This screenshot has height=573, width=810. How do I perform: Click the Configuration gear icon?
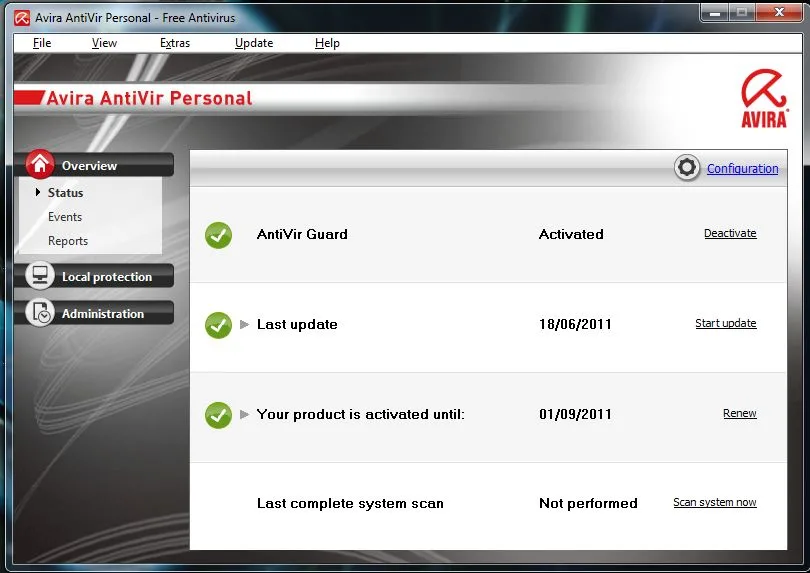tap(687, 167)
